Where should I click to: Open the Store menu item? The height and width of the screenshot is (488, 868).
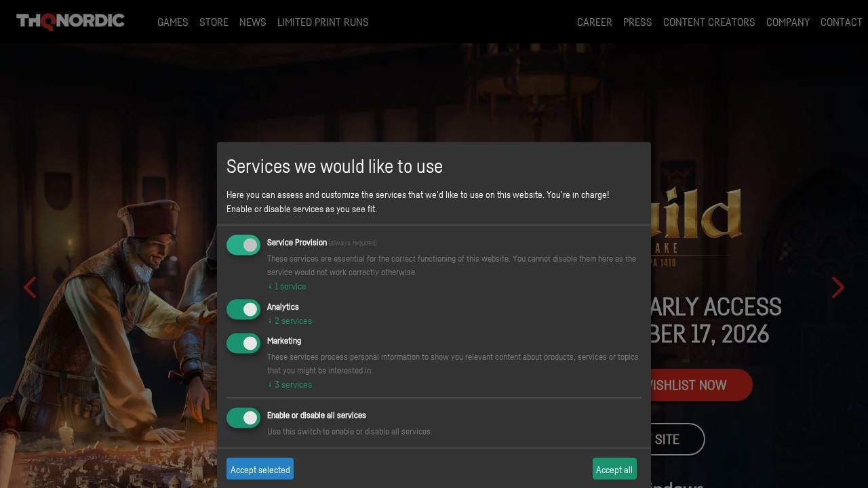point(214,22)
